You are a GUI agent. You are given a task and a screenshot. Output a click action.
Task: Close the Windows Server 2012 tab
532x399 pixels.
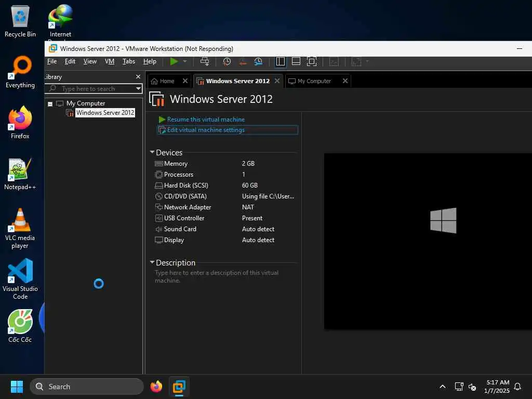[277, 81]
